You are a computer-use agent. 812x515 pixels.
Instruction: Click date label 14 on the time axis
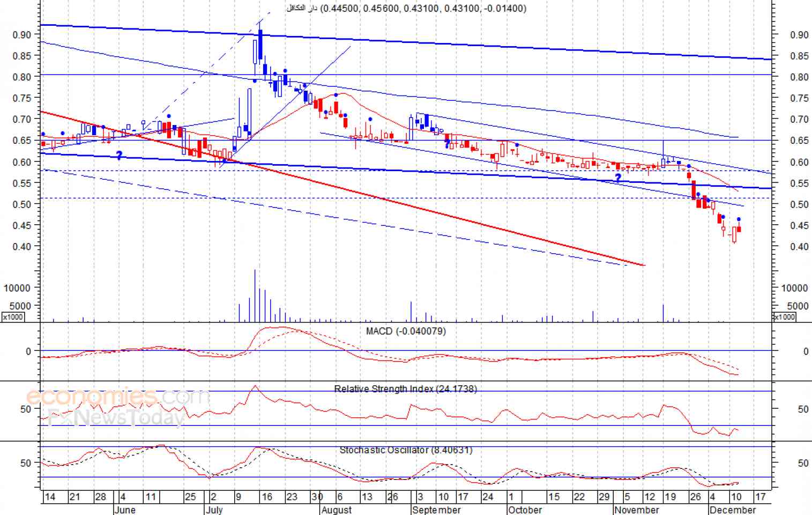pos(50,497)
